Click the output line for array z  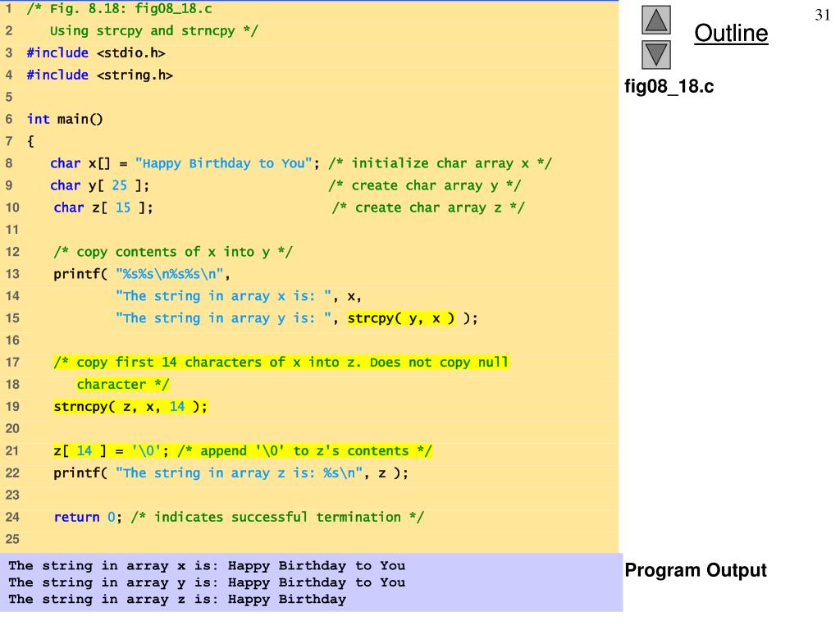tap(177, 599)
